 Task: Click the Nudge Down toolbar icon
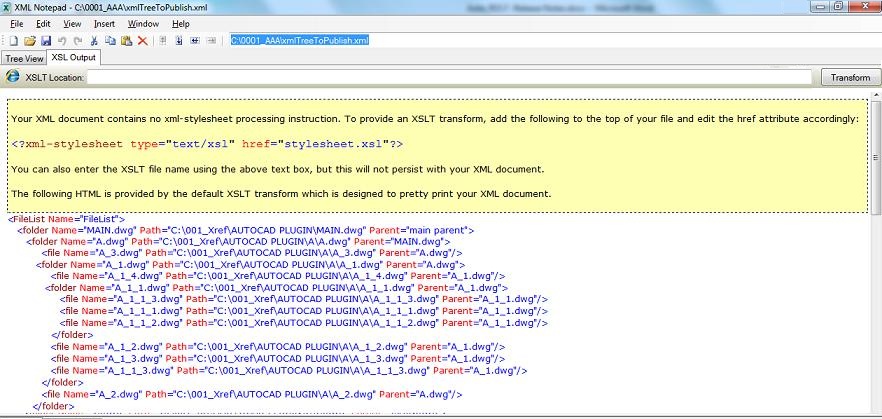pyautogui.click(x=178, y=41)
